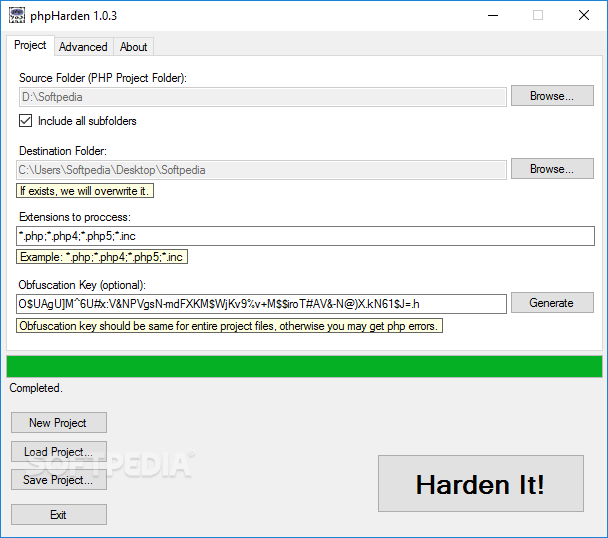Click the obfuscation key warning note

(x=229, y=326)
